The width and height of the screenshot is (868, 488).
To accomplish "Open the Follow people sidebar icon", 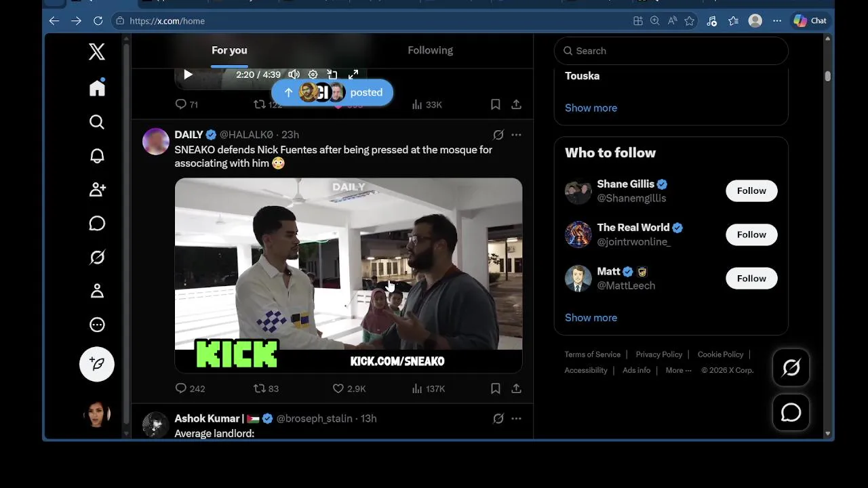I will [x=97, y=189].
